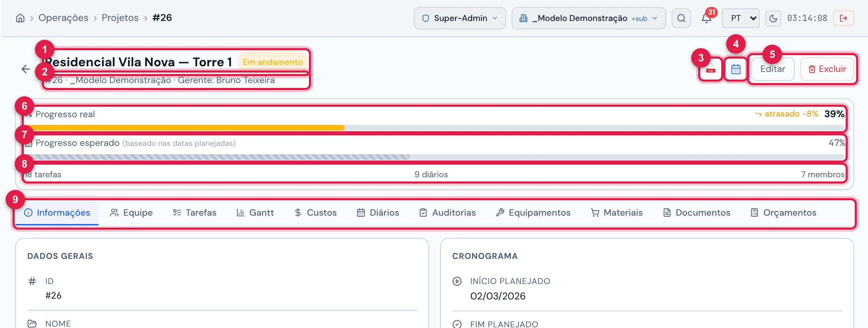Delete the project with Excluir
Screen dimensions: 868x328
point(827,69)
